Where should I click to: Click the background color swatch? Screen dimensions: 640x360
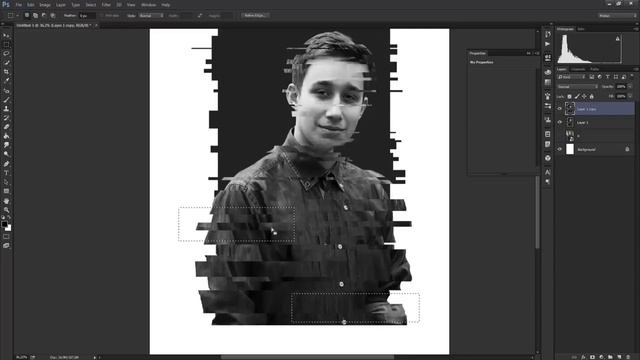click(8, 228)
